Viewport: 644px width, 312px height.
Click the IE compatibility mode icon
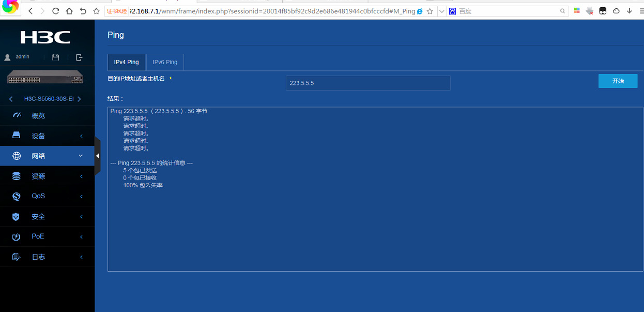point(420,11)
